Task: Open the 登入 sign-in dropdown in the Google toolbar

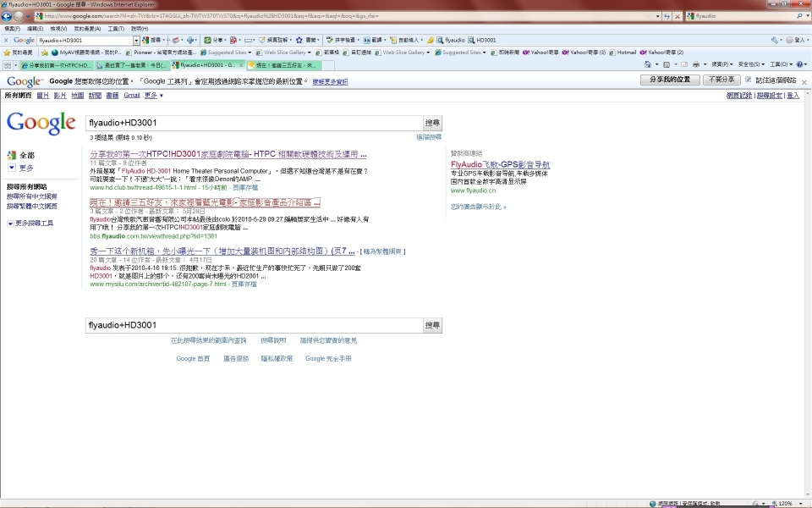Action: (x=797, y=40)
